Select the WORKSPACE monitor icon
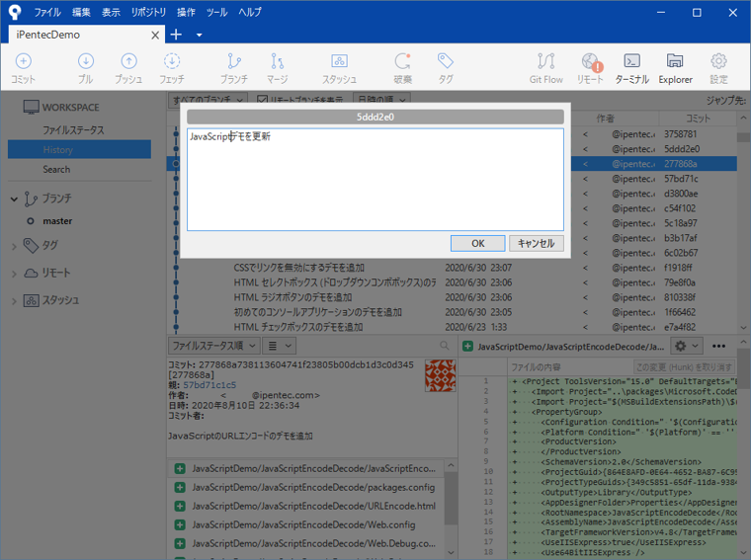The width and height of the screenshot is (751, 560). (x=32, y=108)
